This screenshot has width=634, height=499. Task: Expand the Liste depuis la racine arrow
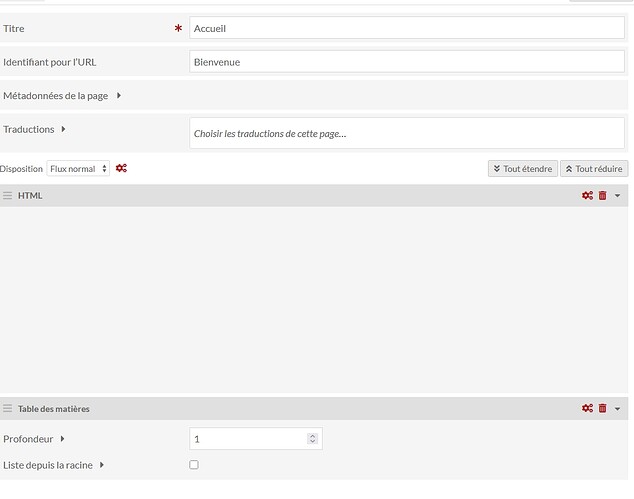(x=102, y=465)
